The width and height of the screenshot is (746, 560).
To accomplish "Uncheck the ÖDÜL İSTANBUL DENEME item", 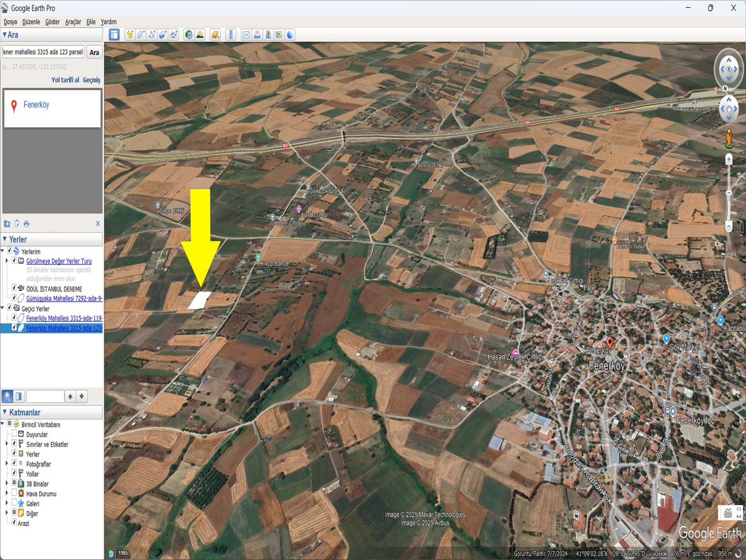I will point(14,288).
